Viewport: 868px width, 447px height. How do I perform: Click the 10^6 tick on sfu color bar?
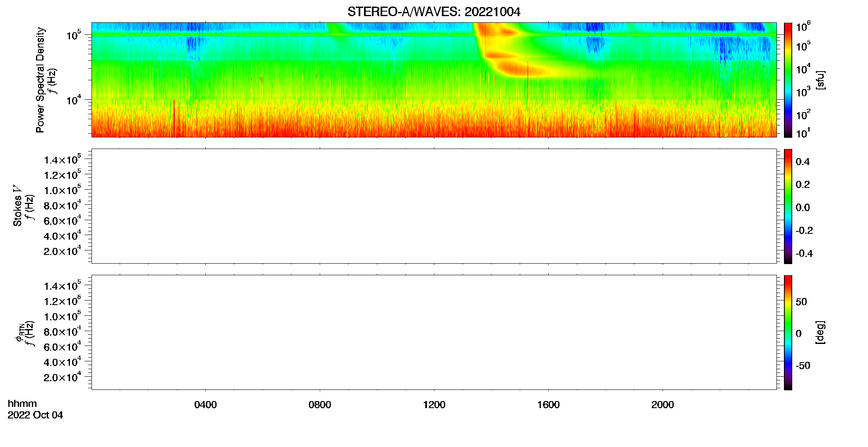point(803,26)
